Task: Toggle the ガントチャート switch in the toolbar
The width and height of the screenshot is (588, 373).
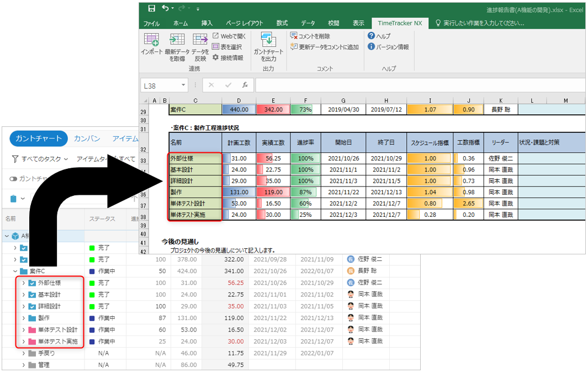Action: coord(13,179)
